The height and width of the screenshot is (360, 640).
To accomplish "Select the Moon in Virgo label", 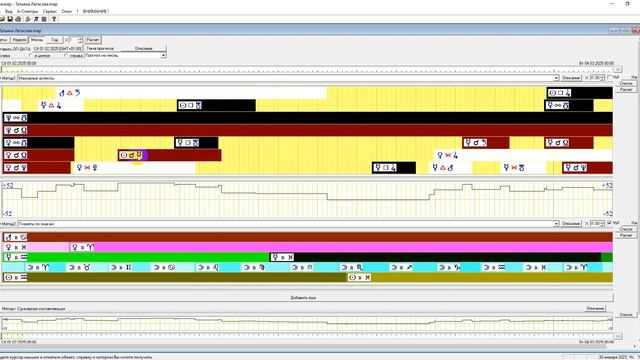I will [254, 267].
